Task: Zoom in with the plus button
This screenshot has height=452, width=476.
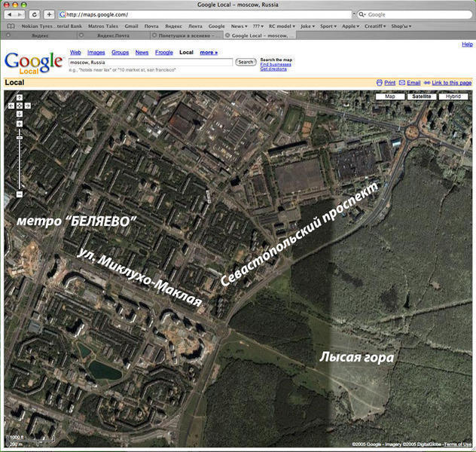Action: point(19,124)
